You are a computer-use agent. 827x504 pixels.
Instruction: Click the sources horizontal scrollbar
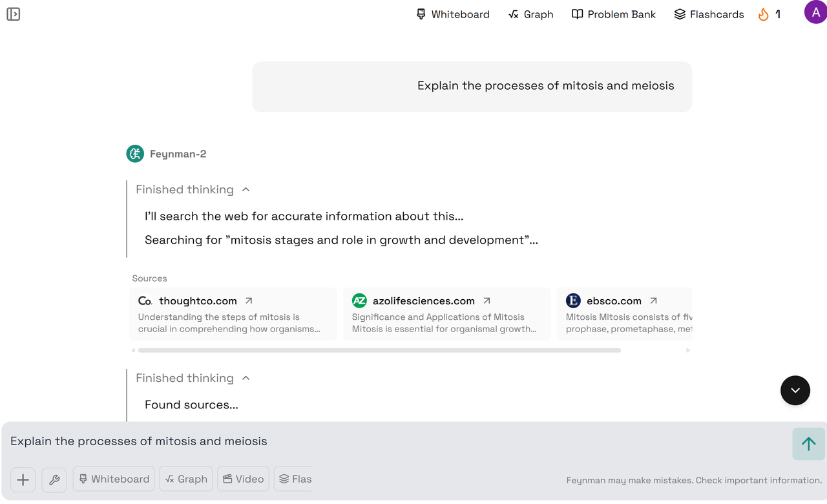click(x=379, y=350)
